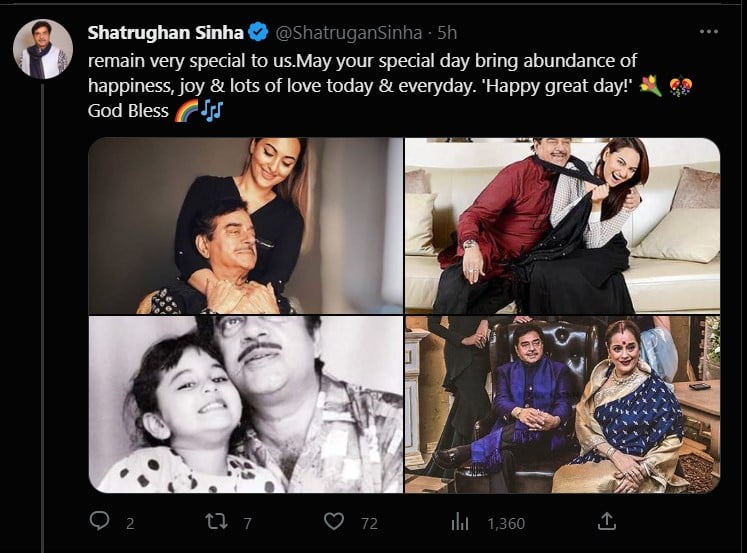Click the music notes emoji
Screen dimensions: 747x553
click(x=211, y=109)
